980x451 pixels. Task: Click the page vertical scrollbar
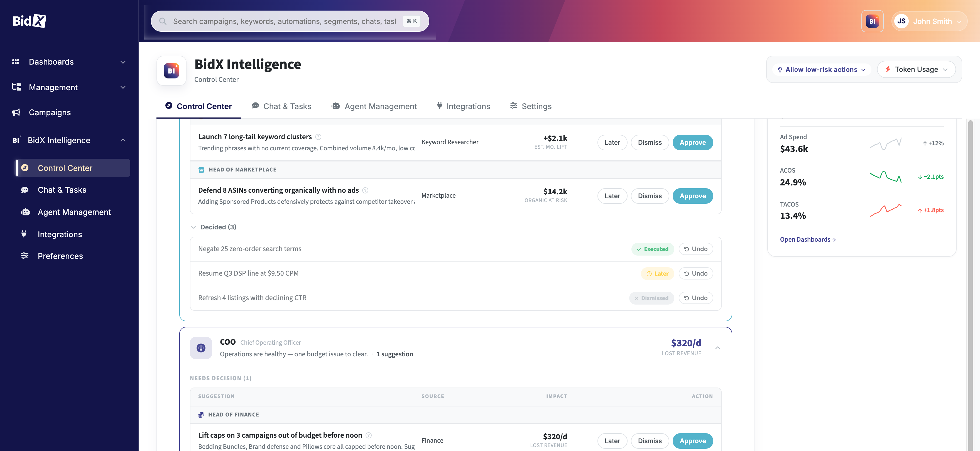970,285
